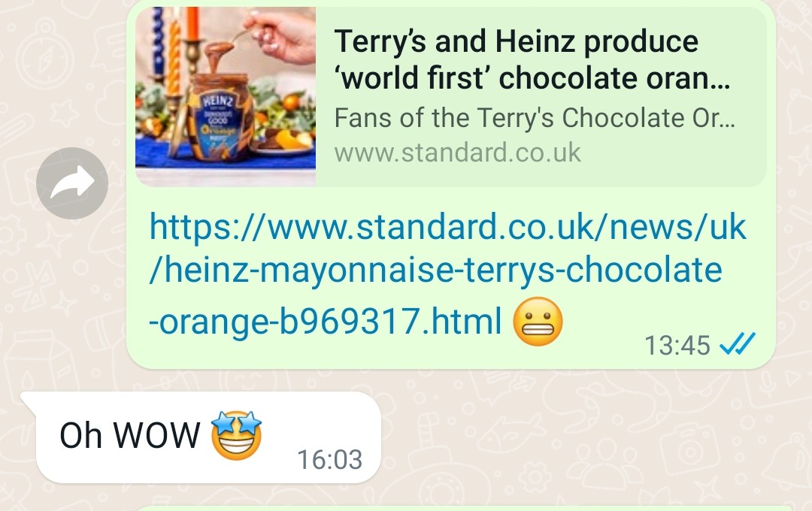Click the blank preview card area beside domain

(673, 156)
